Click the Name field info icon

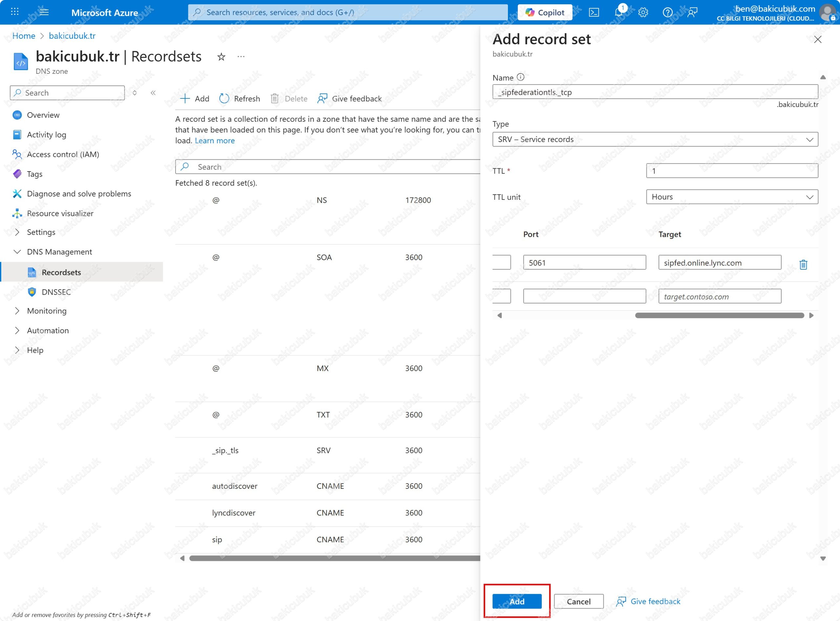pos(520,77)
